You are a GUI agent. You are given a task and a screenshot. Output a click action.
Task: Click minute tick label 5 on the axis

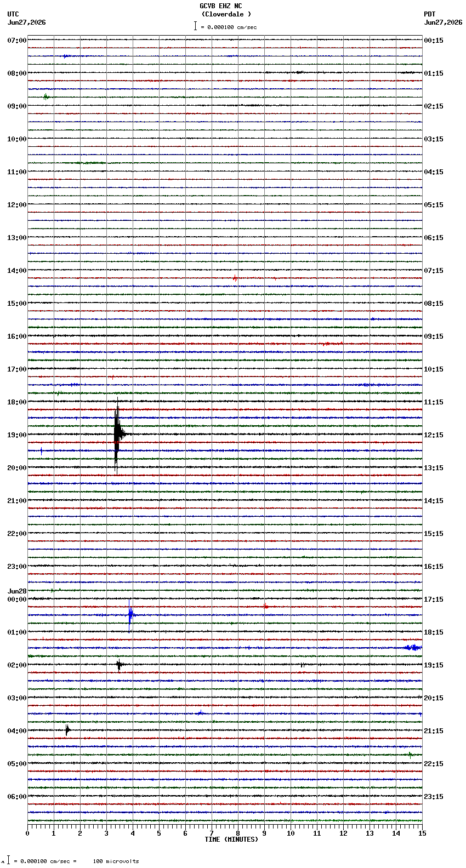[x=159, y=833]
